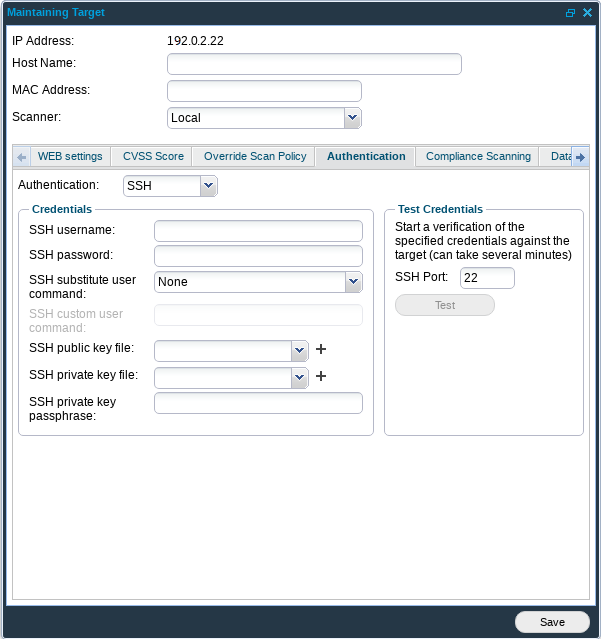Go to the Compliance Scanning tab
Screen dimensions: 601x639
click(x=478, y=157)
